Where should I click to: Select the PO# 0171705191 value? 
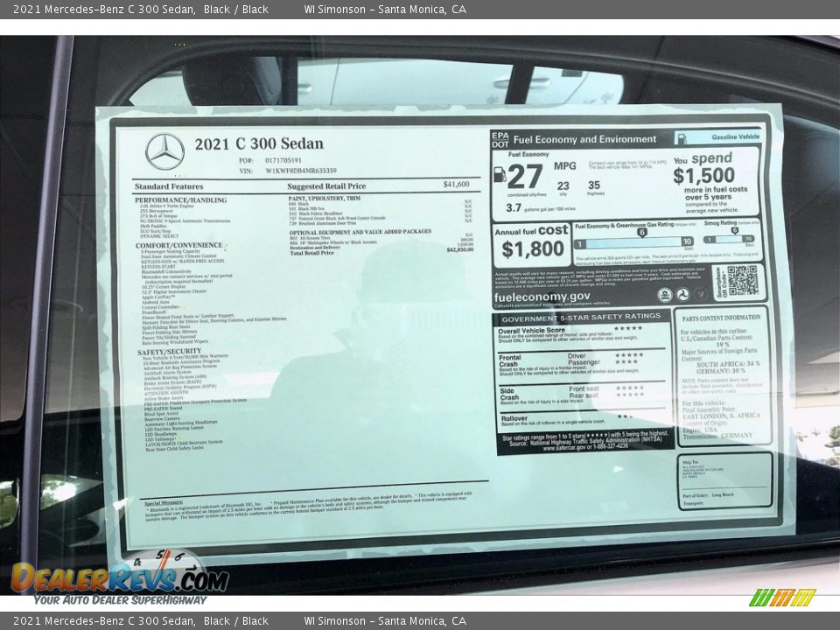click(283, 160)
